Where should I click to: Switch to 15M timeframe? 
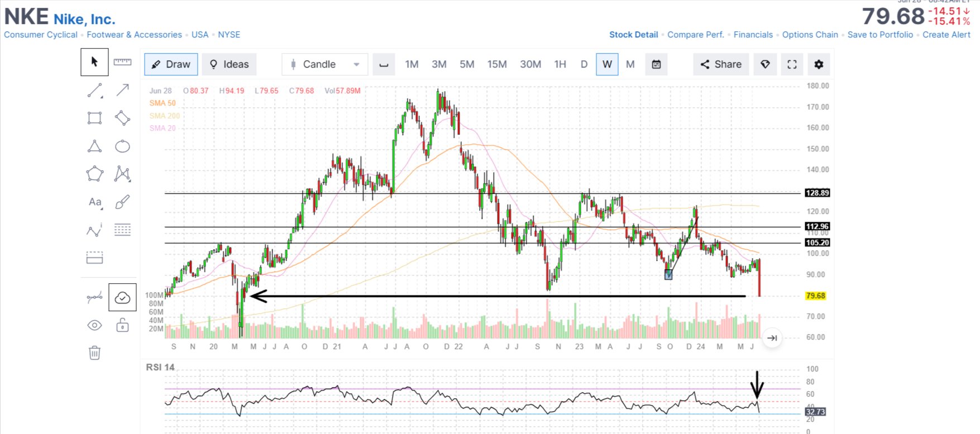pyautogui.click(x=497, y=64)
